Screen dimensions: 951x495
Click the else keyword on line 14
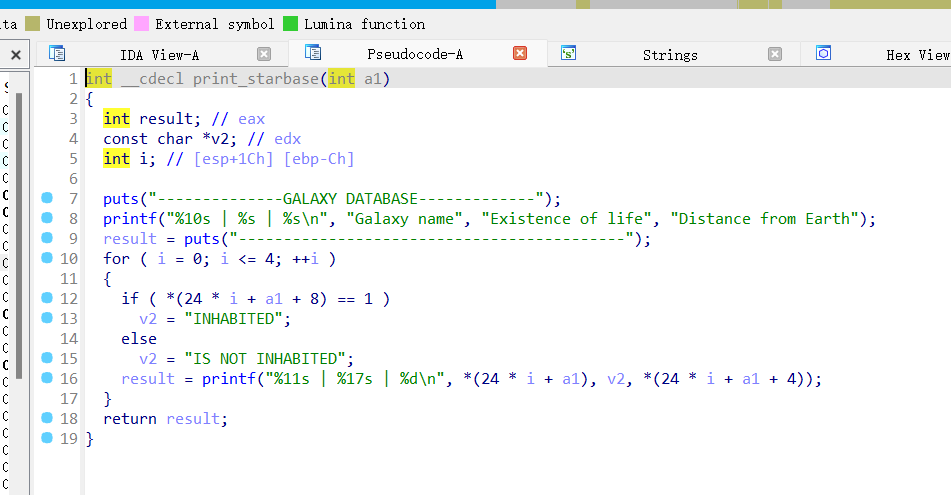pyautogui.click(x=139, y=339)
